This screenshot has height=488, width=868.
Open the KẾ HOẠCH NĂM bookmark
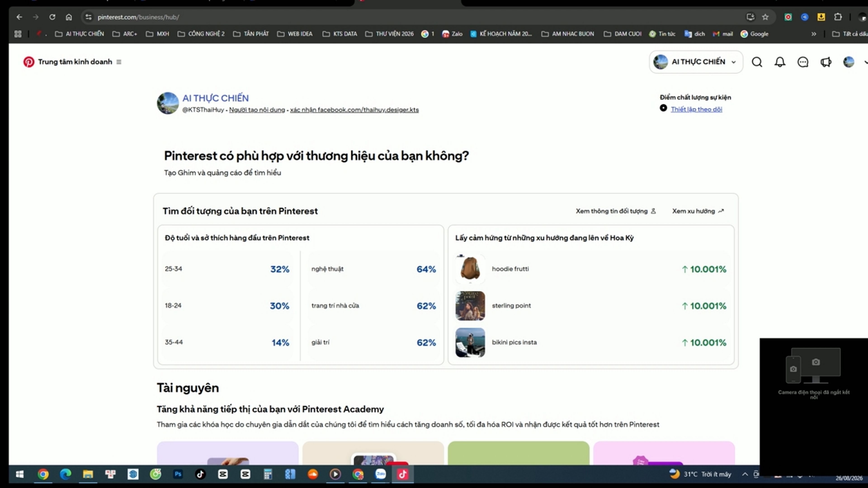pos(501,34)
